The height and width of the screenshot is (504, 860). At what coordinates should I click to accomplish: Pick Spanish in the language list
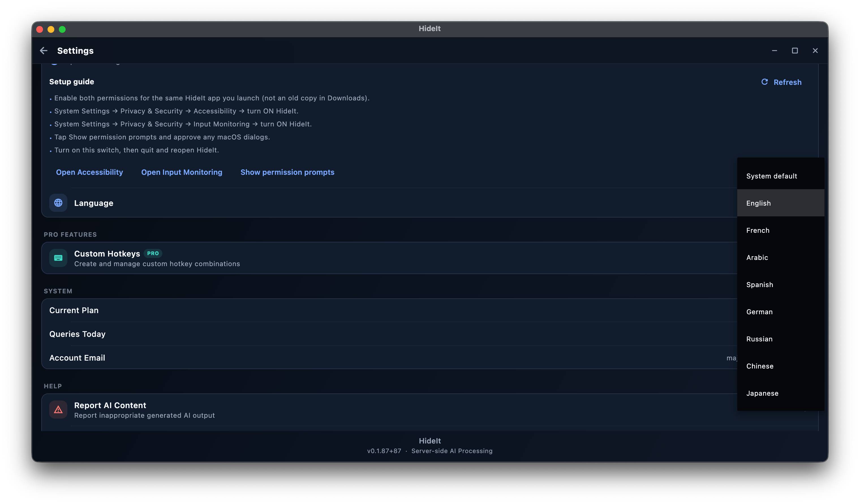pos(781,285)
